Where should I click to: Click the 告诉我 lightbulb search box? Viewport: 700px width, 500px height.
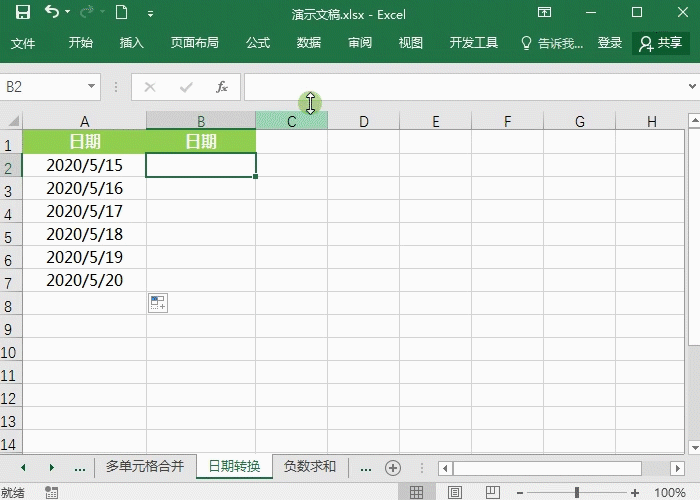pyautogui.click(x=552, y=43)
